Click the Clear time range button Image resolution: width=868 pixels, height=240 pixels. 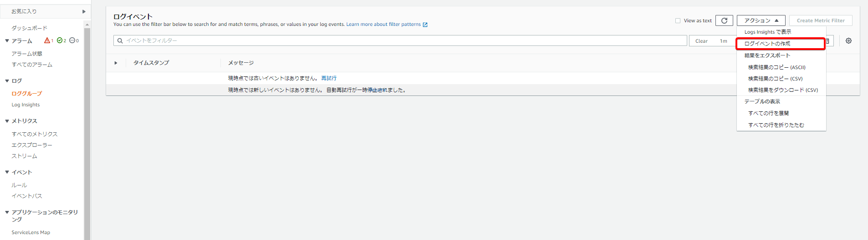pos(701,41)
